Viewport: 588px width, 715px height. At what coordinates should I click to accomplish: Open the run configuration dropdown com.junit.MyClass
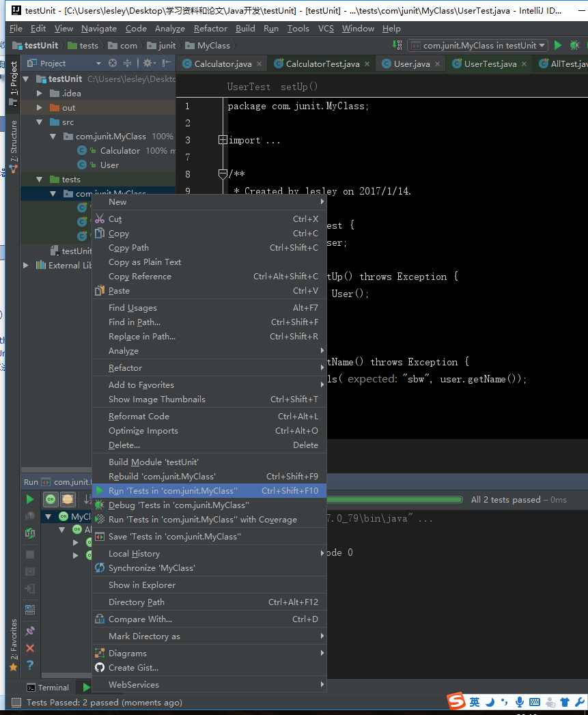[477, 45]
